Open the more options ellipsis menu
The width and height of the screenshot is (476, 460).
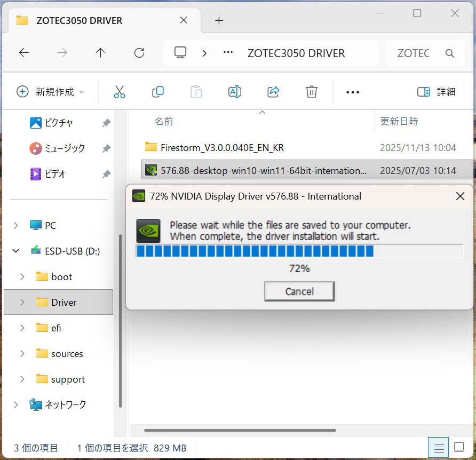click(353, 92)
